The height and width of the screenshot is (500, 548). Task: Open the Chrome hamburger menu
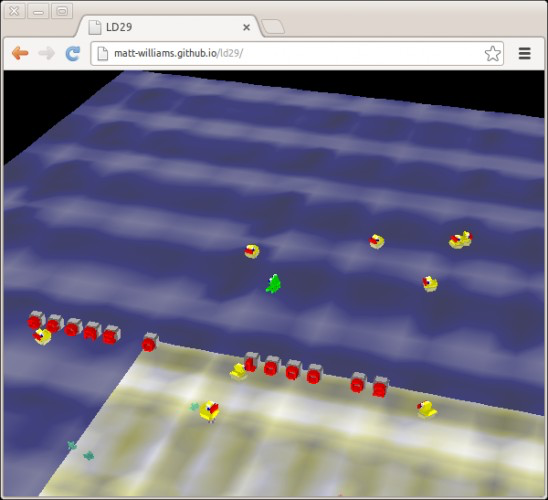tap(525, 53)
